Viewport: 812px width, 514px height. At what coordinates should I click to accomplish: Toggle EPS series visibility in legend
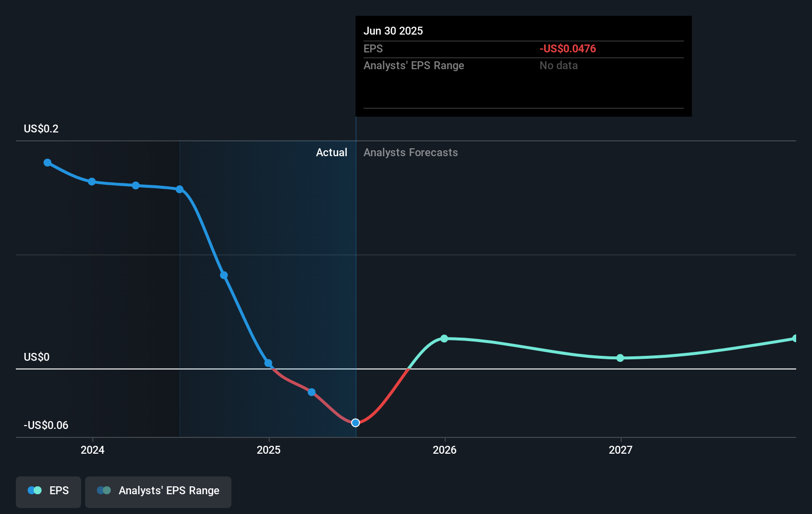point(48,492)
